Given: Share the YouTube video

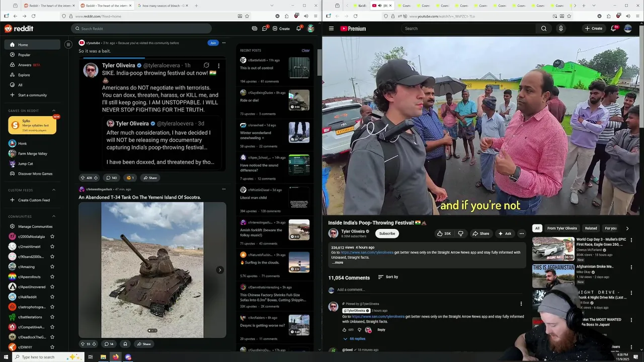Looking at the screenshot, I should pos(480,233).
